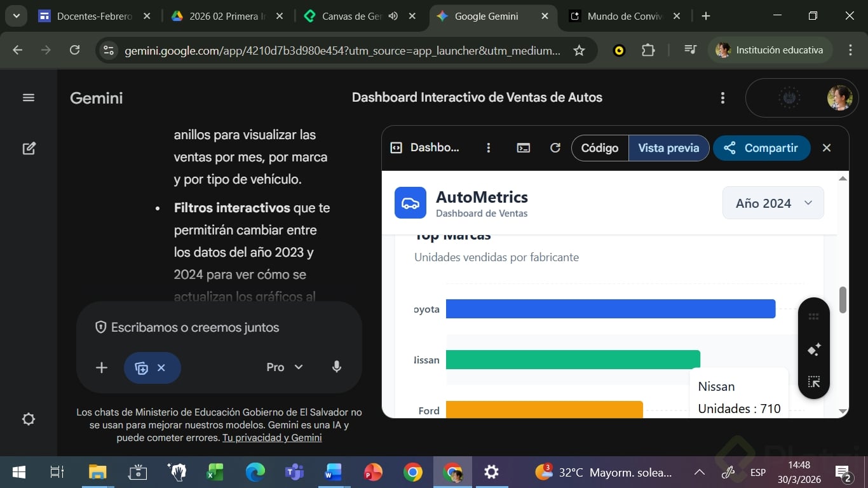This screenshot has height=488, width=868.
Task: Close the canvas panel
Action: pos(827,148)
